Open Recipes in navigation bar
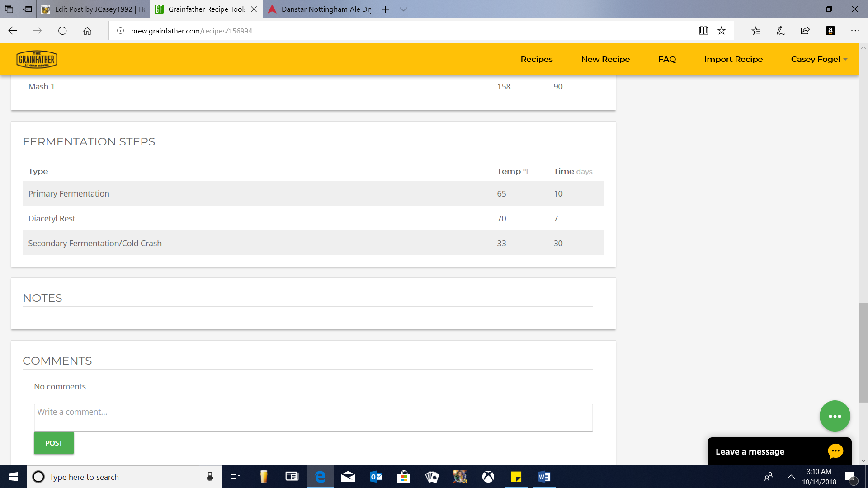 (x=537, y=59)
